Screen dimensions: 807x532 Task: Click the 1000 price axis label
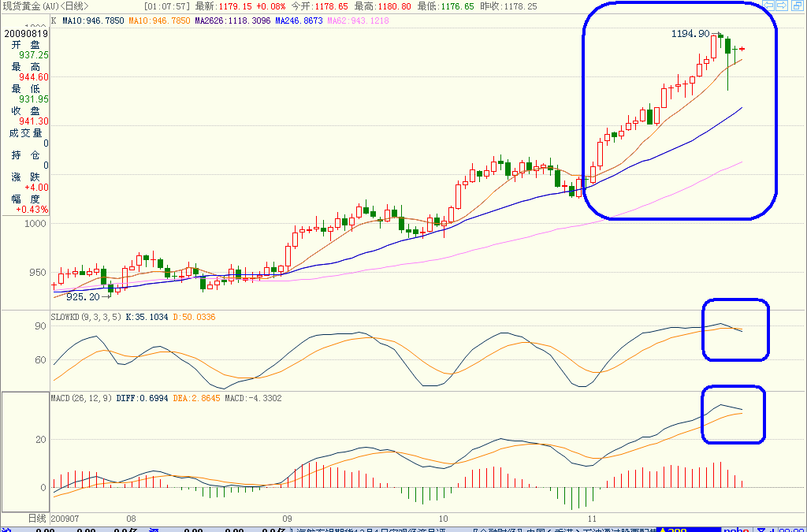tap(35, 224)
